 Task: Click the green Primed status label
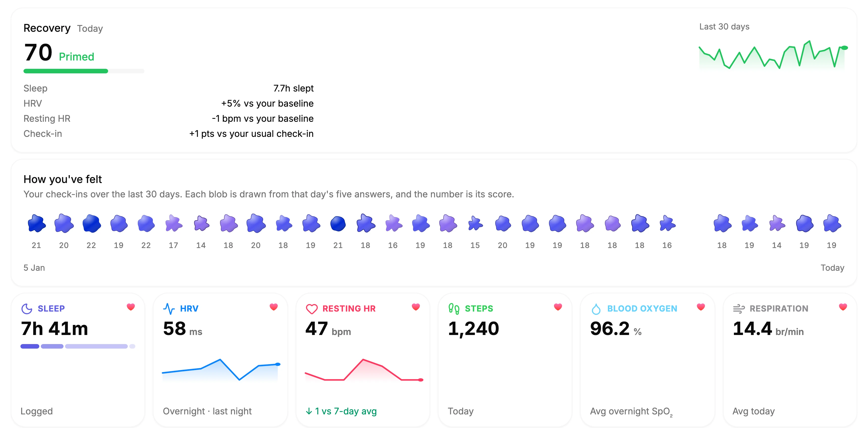click(76, 57)
